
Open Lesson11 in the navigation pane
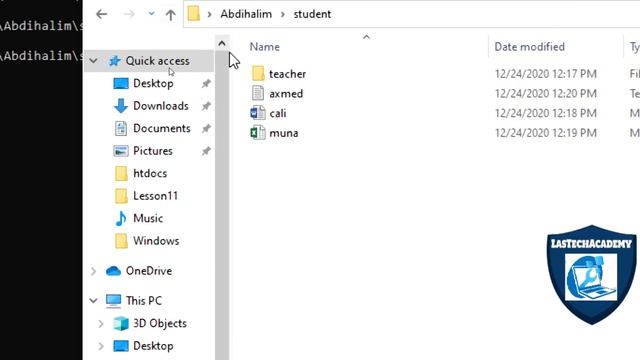coord(156,196)
